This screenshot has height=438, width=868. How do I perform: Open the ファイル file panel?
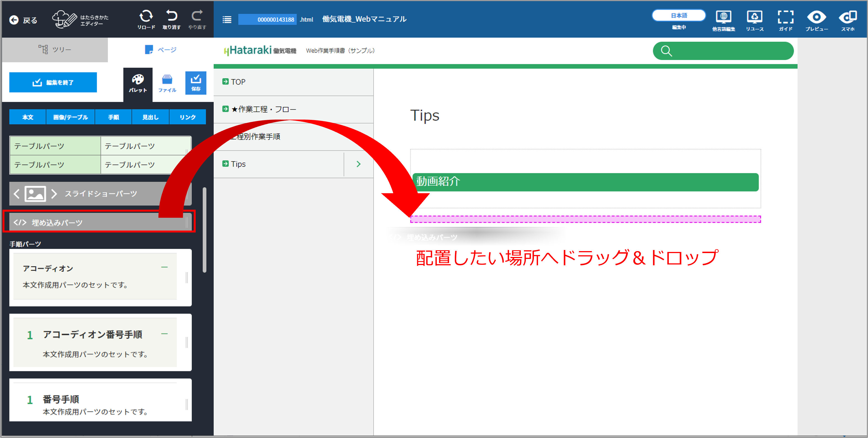(167, 83)
